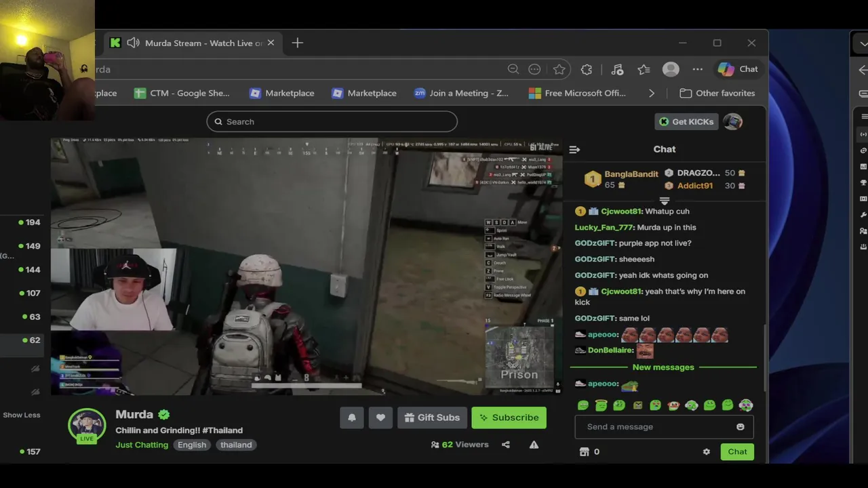Click GODzGIFT on purple app message
The image size is (868, 488).
coord(595,243)
